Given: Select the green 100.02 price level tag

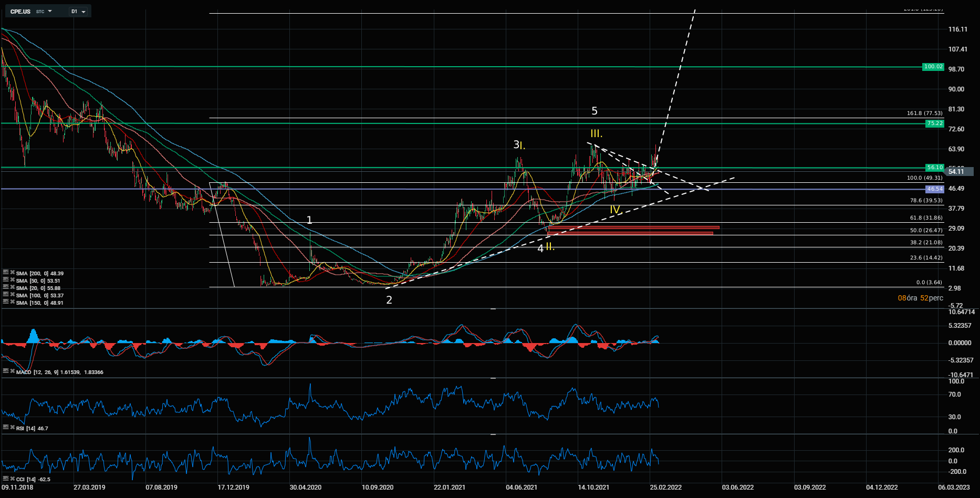Looking at the screenshot, I should tap(933, 67).
